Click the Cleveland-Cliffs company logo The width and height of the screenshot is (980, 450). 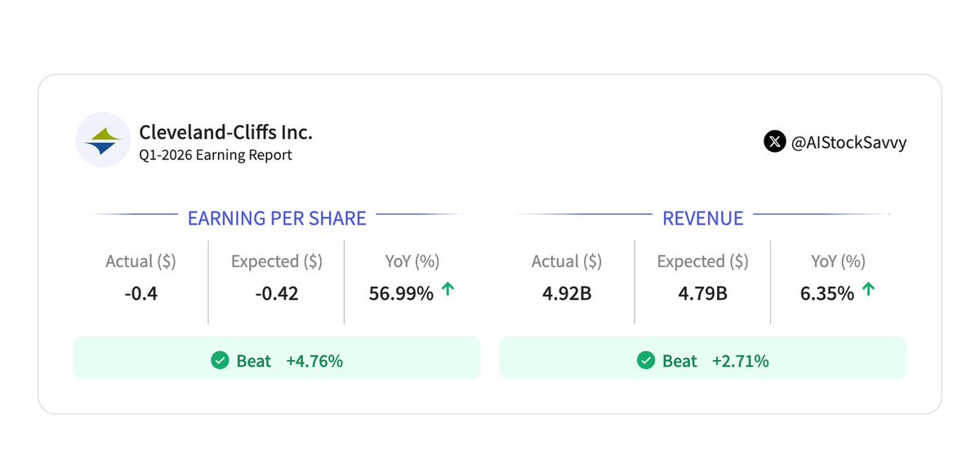(x=104, y=140)
